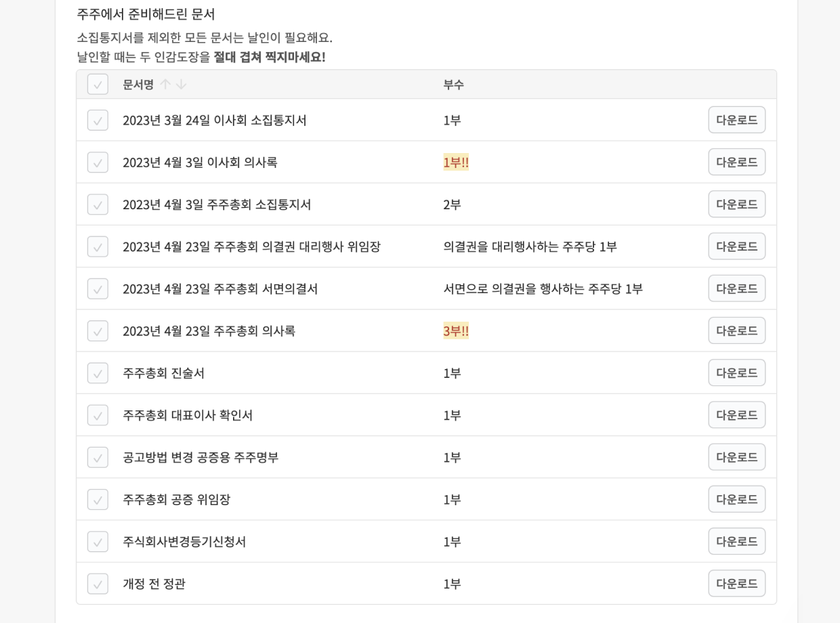Download the 2023년 4월 3일 이사회 의사록
This screenshot has width=840, height=623.
click(x=736, y=162)
